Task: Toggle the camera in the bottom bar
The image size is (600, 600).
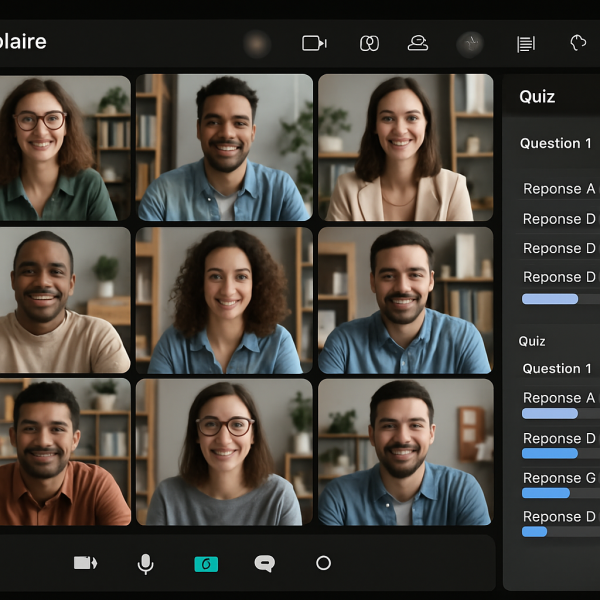Action: coord(85,563)
